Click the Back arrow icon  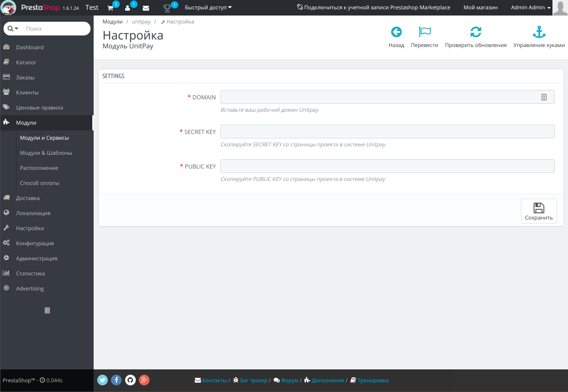click(396, 32)
